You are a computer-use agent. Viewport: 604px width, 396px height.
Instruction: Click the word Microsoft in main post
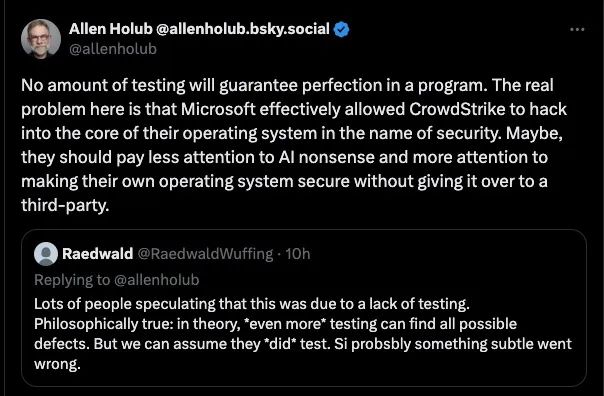click(x=218, y=109)
